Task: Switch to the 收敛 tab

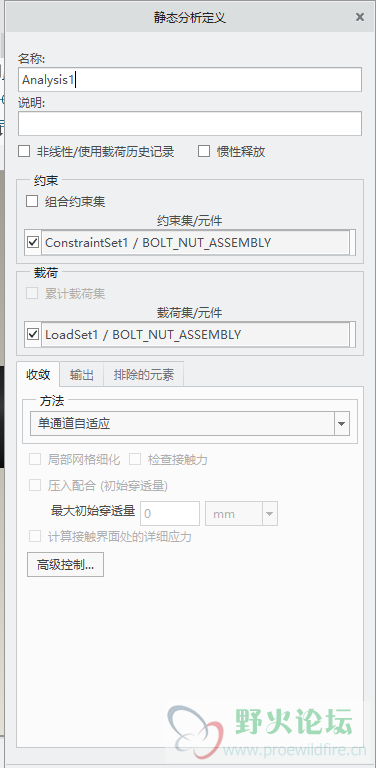Action: (x=38, y=375)
